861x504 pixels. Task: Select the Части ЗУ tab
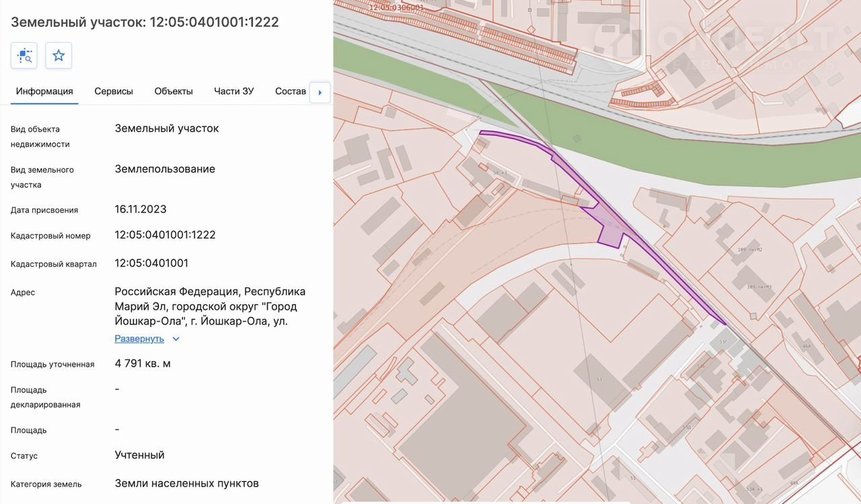pyautogui.click(x=234, y=91)
